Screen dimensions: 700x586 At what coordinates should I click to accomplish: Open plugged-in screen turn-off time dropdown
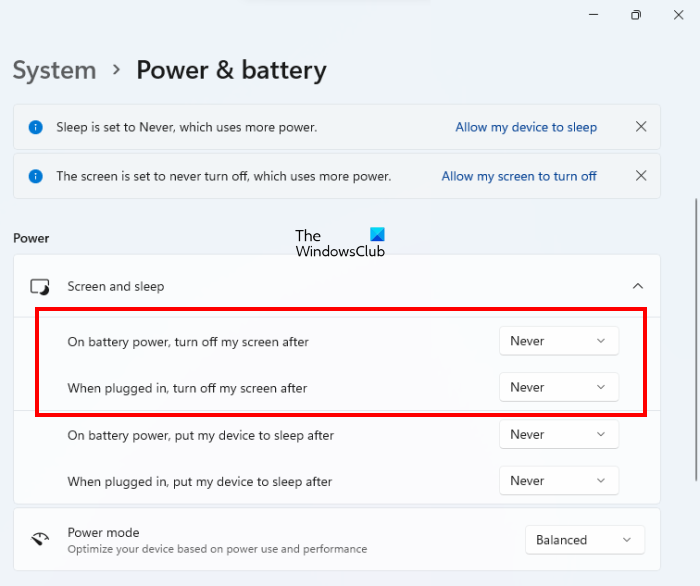point(558,387)
